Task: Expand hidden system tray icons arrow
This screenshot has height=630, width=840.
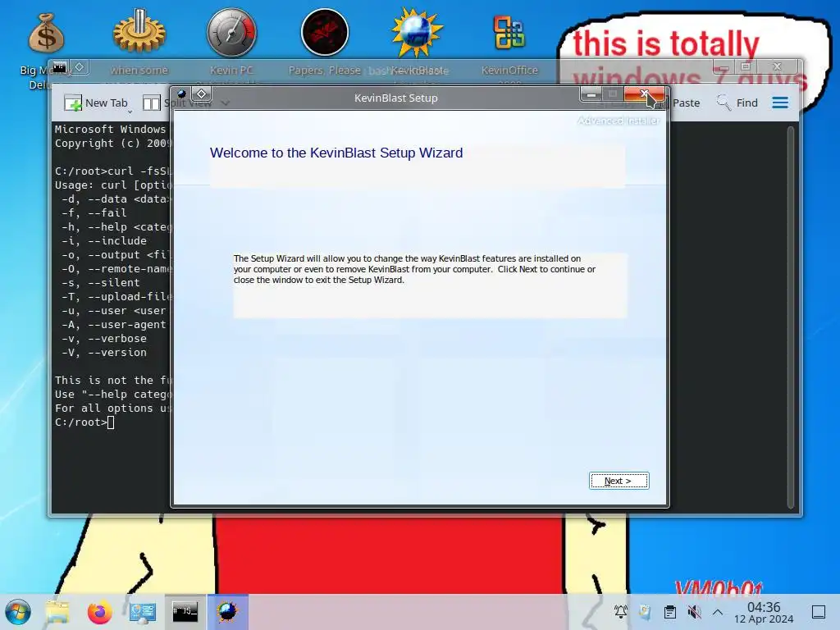Action: click(x=718, y=612)
